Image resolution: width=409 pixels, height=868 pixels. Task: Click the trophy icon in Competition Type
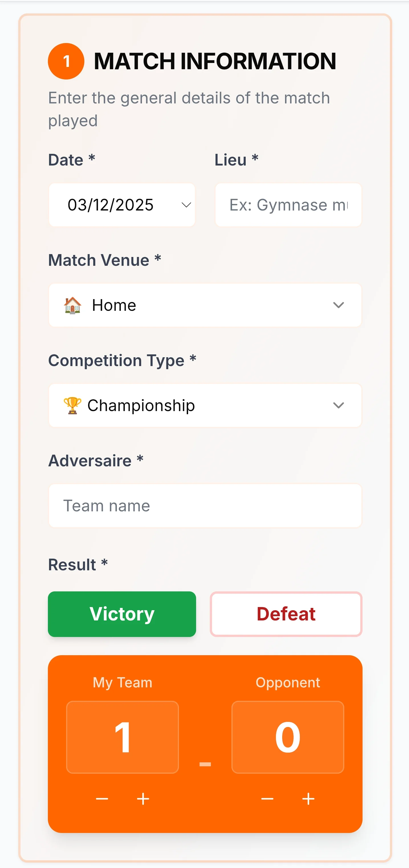tap(72, 405)
